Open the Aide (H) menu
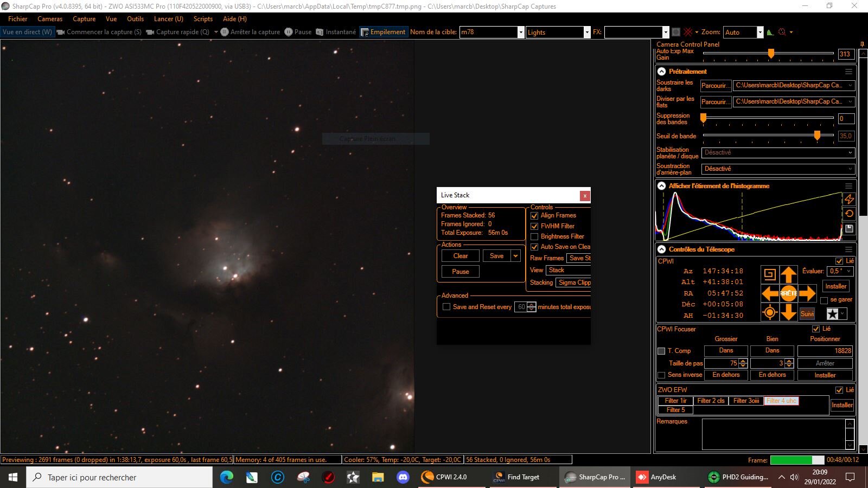The width and height of the screenshot is (868, 488). [235, 19]
